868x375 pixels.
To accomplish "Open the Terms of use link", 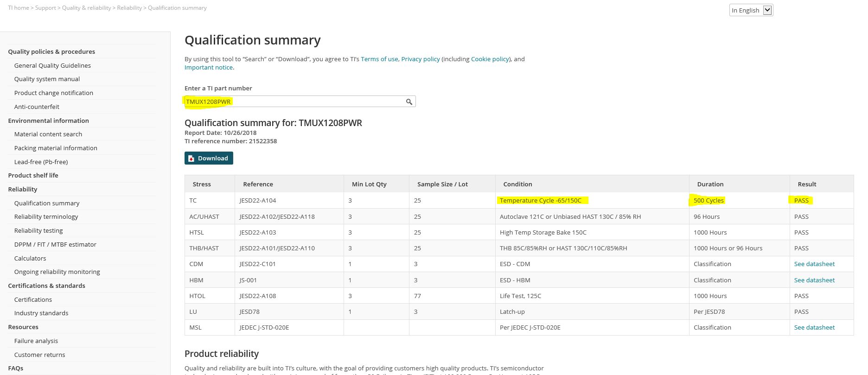I will point(379,59).
